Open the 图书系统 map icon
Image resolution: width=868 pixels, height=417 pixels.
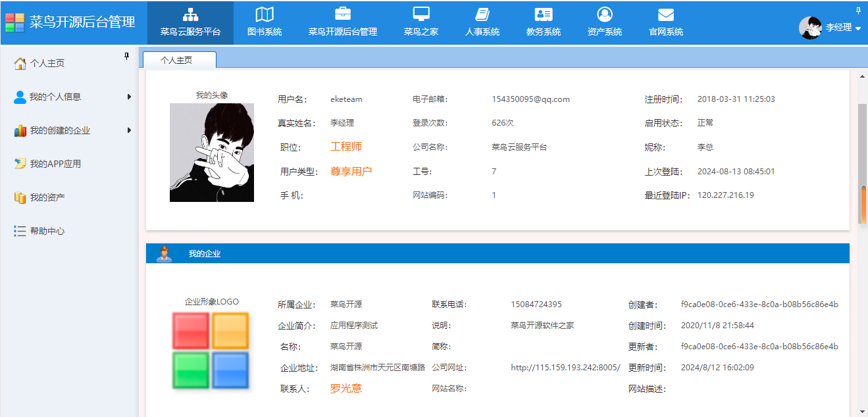[265, 14]
